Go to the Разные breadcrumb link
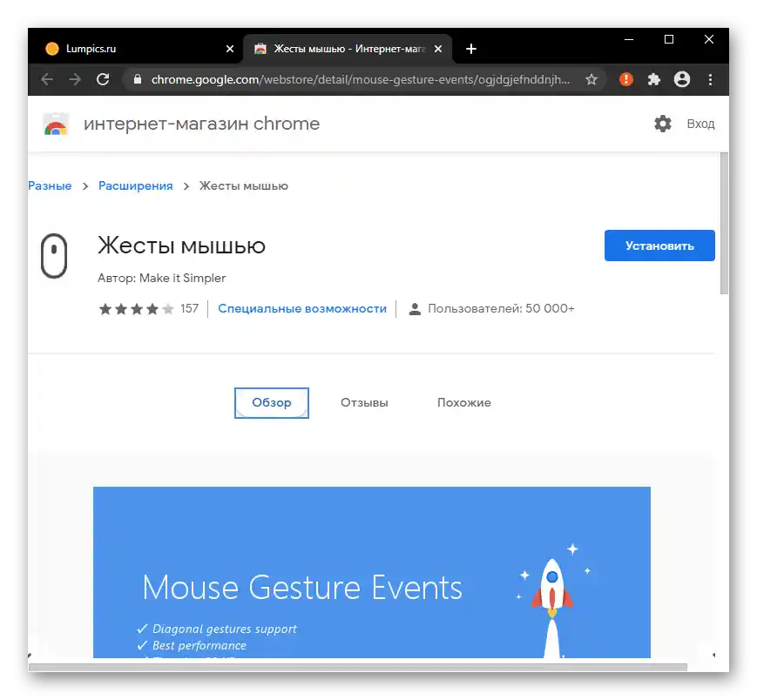757x700 pixels. pyautogui.click(x=50, y=185)
